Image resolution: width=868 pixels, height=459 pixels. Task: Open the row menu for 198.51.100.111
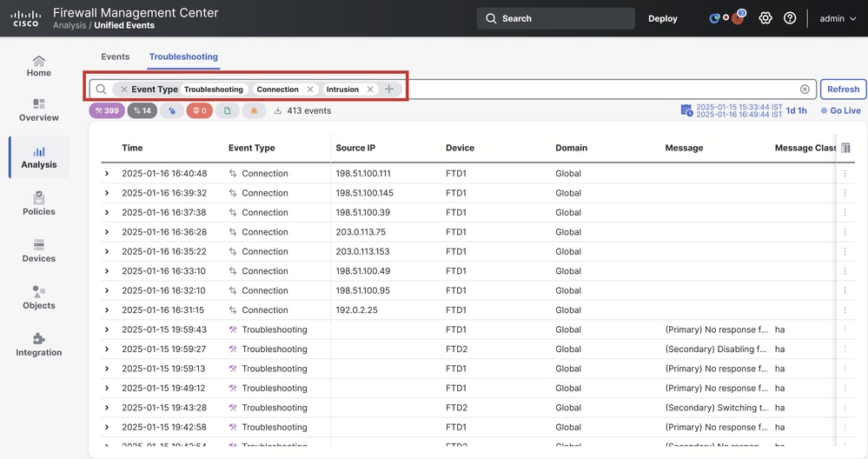pos(845,173)
